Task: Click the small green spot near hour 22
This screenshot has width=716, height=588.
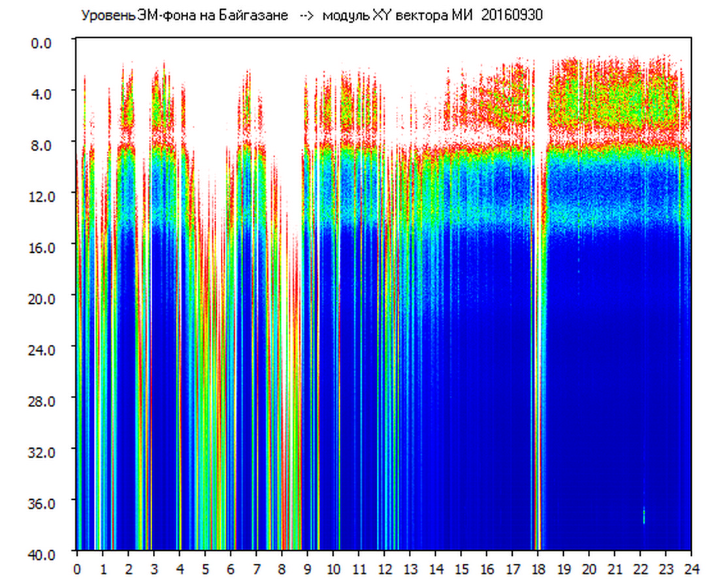Action: [x=644, y=516]
